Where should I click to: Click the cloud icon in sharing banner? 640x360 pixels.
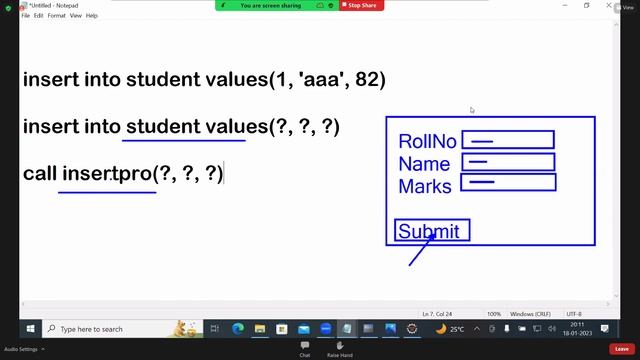click(320, 5)
